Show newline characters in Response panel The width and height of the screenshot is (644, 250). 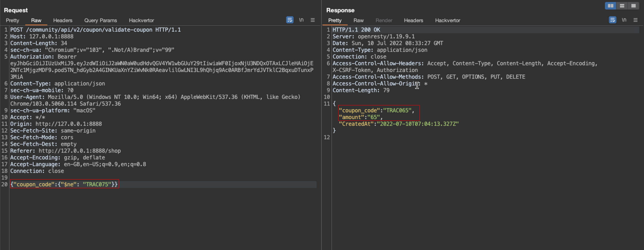click(x=624, y=20)
